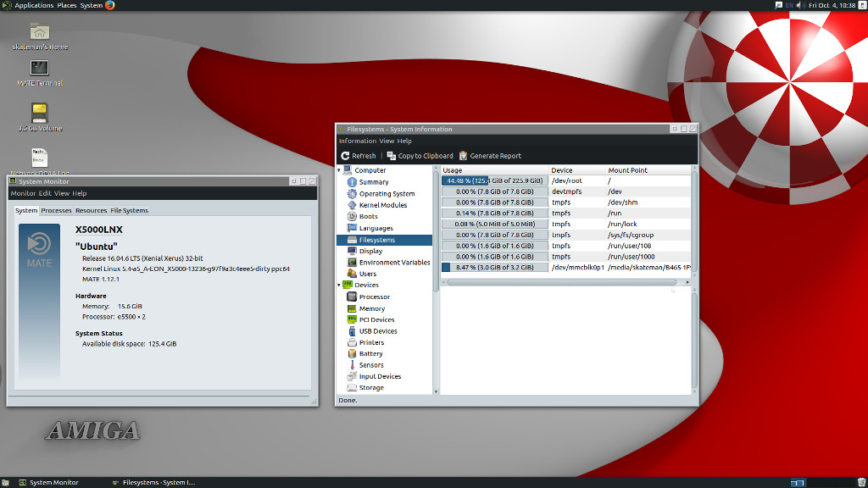This screenshot has width=868, height=488.
Task: Select the /dev/mmcblk0p1 8.47% usage bar
Action: tap(494, 267)
